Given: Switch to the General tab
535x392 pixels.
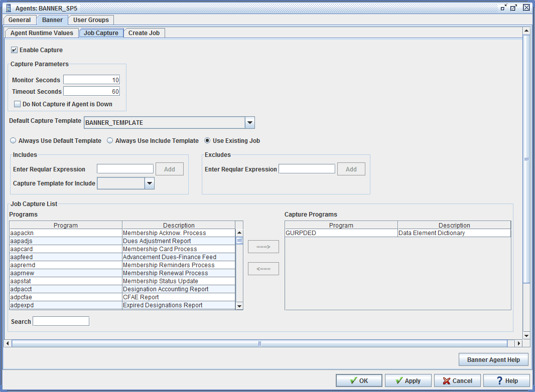Looking at the screenshot, I should point(20,20).
